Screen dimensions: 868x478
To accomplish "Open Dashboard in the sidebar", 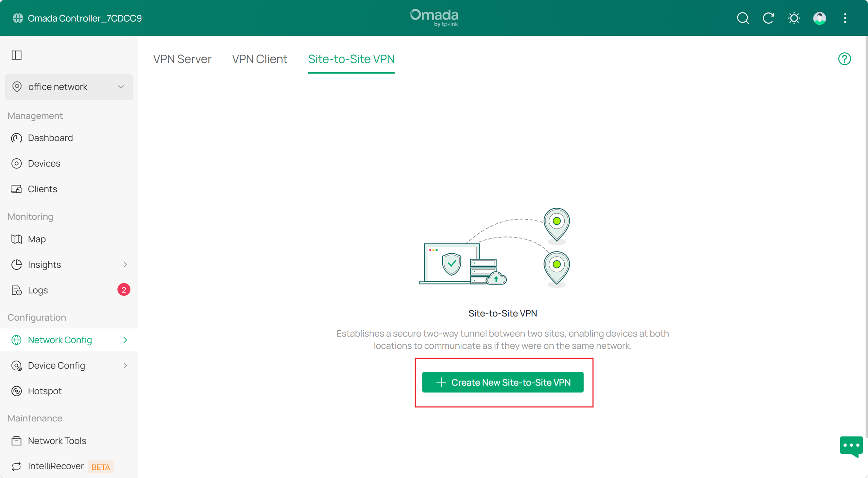I will 69,138.
